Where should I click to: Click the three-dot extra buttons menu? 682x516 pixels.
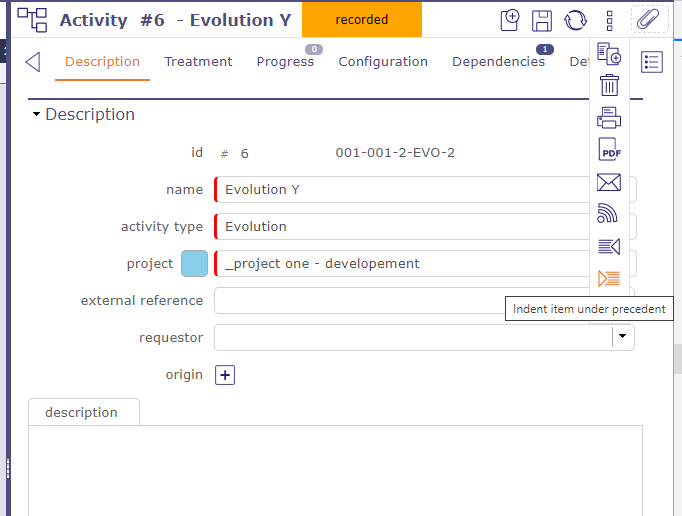point(609,20)
